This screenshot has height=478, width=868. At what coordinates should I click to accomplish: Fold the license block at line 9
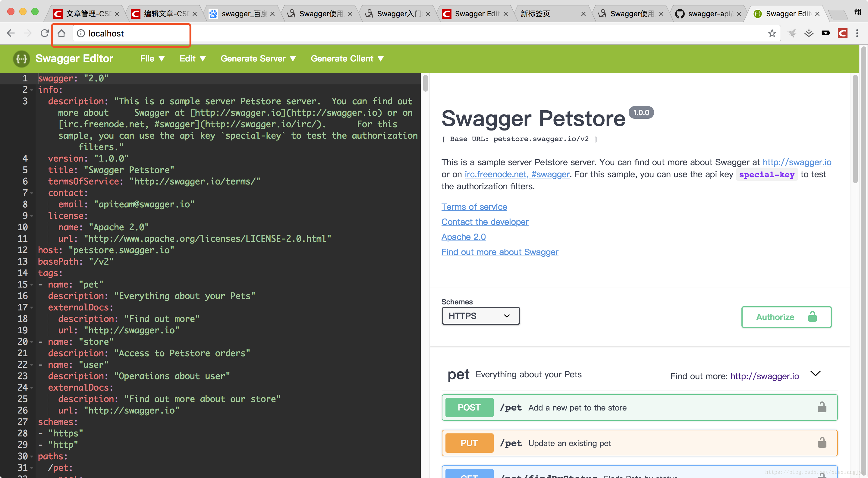tap(32, 216)
